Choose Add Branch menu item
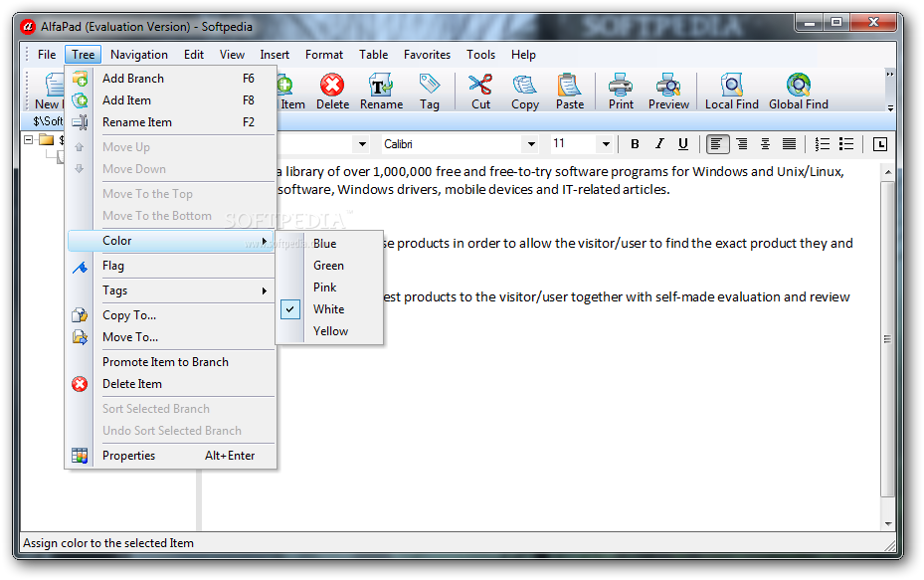Screen dimensions: 924x580 (171, 79)
